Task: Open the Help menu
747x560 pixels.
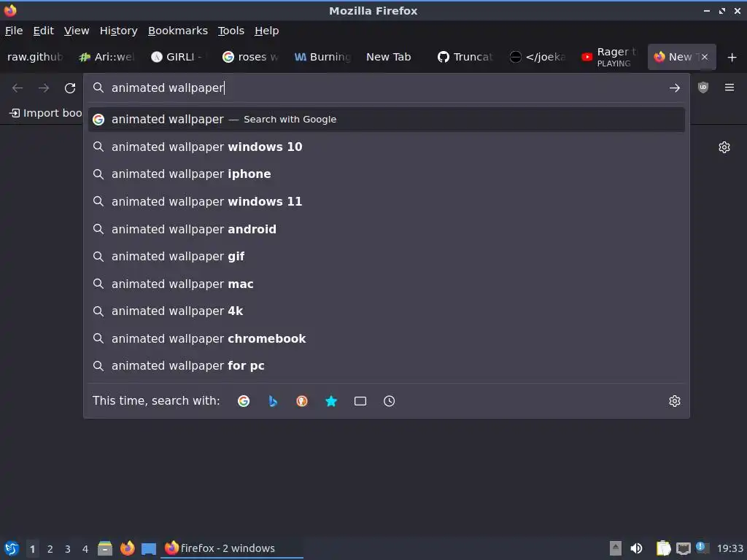Action: pyautogui.click(x=267, y=31)
